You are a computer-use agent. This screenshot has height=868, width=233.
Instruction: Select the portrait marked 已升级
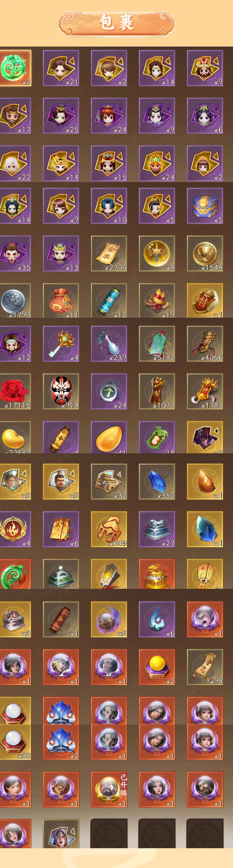point(109,790)
